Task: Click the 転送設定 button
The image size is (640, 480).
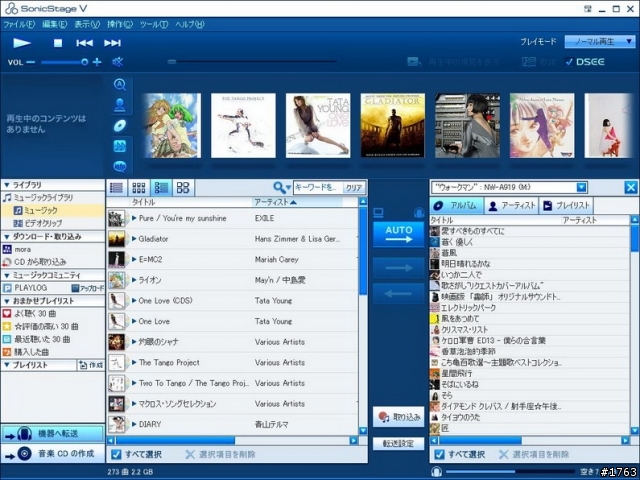Action: (x=398, y=444)
